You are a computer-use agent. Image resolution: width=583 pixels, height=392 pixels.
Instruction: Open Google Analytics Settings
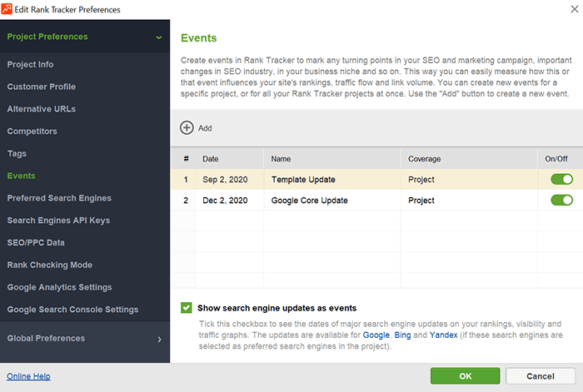(x=59, y=287)
